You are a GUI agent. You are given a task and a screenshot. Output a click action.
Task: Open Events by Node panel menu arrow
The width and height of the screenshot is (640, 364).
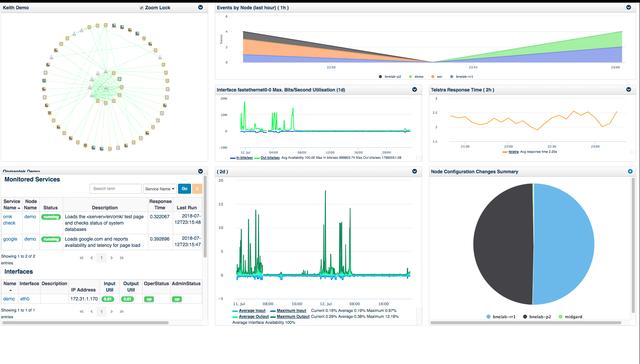pos(629,7)
